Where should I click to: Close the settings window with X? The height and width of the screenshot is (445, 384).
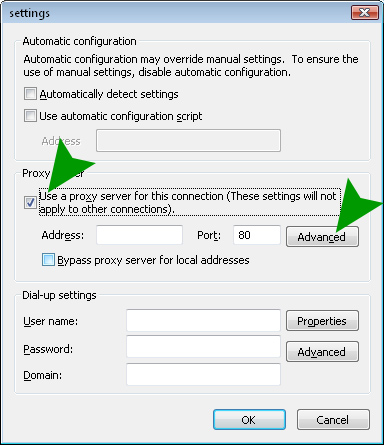tap(365, 13)
